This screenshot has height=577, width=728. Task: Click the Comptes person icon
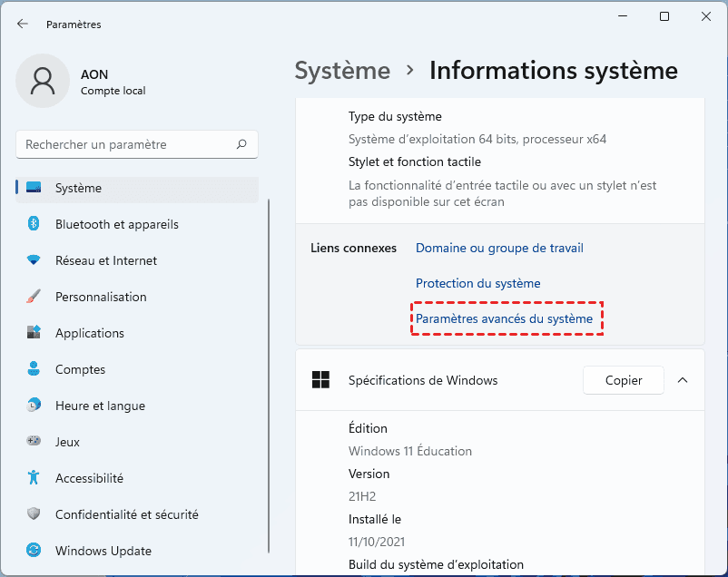[34, 369]
